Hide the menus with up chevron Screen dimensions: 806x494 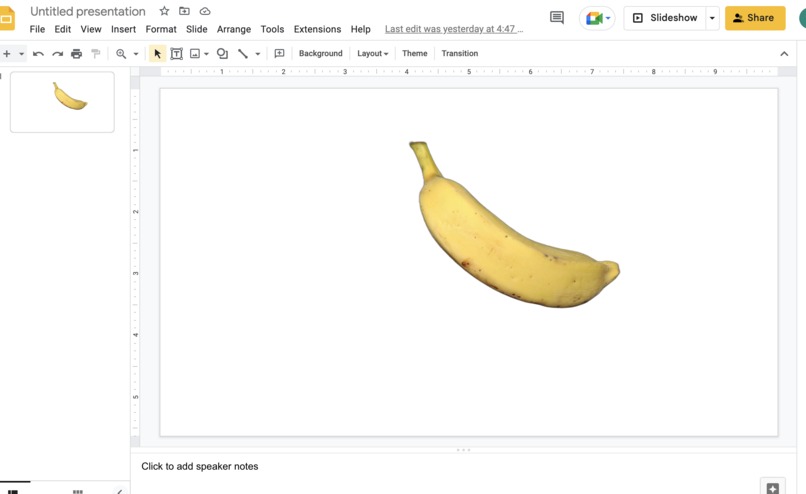[x=784, y=53]
